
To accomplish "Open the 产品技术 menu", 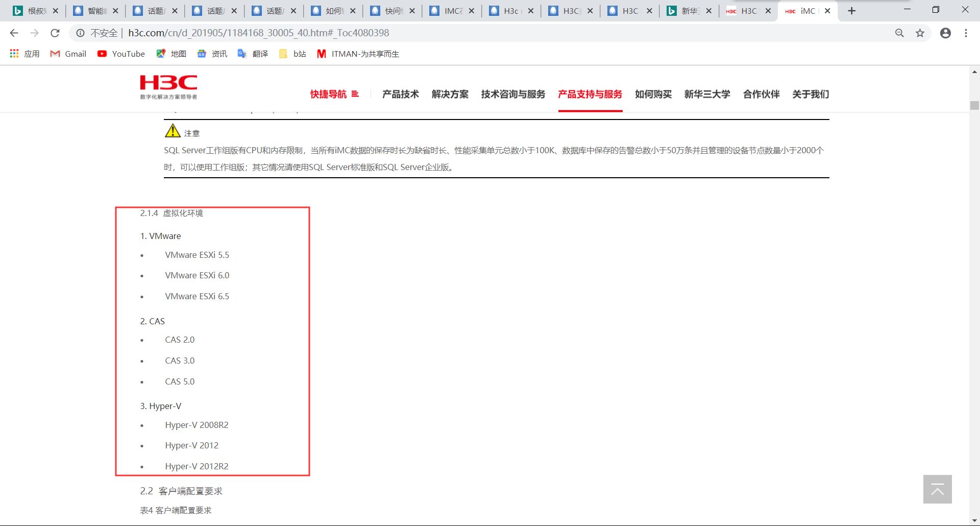I will (x=401, y=94).
